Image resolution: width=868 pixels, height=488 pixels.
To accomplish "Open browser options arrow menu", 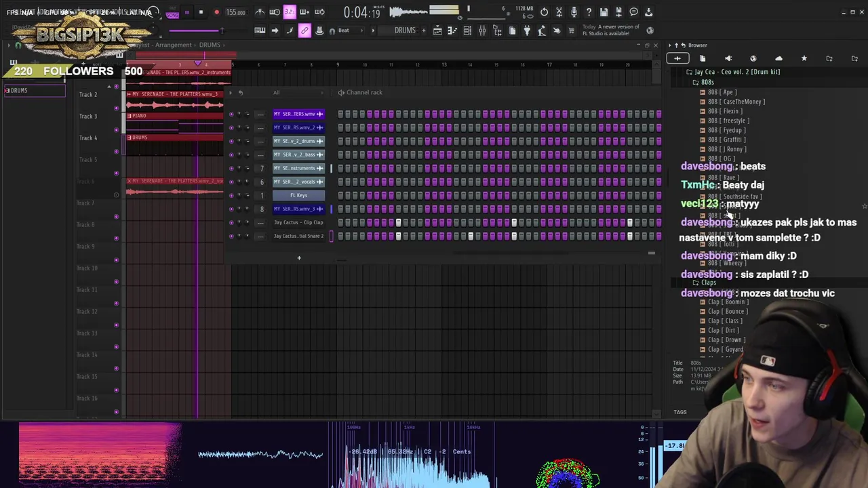I will click(669, 45).
